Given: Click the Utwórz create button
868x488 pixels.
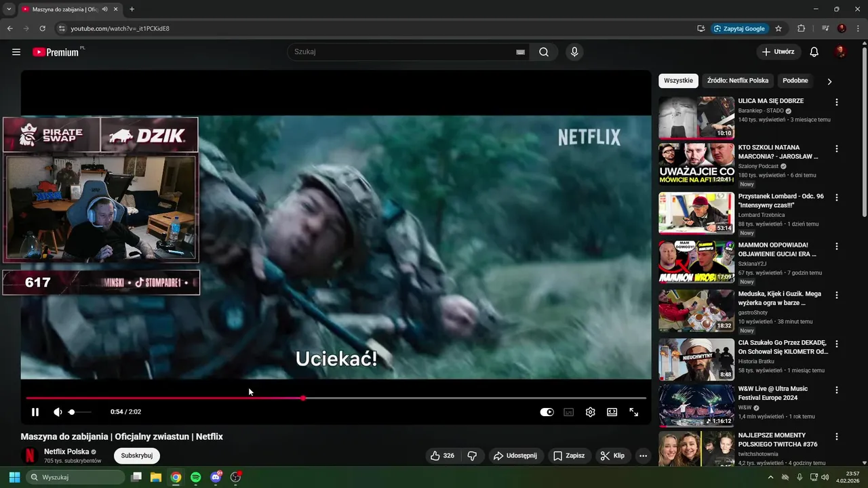Looking at the screenshot, I should point(778,52).
